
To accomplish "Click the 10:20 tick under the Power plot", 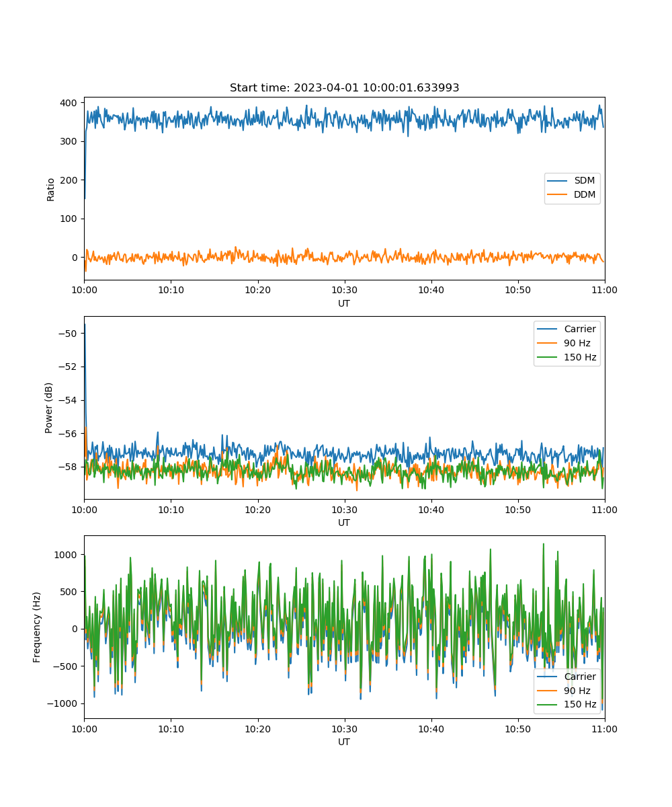I will pos(257,509).
